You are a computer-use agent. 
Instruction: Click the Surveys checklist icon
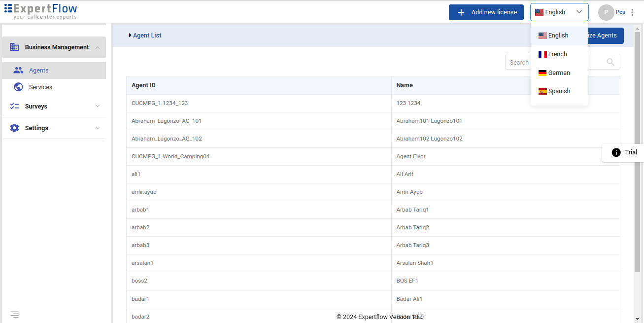pos(15,107)
